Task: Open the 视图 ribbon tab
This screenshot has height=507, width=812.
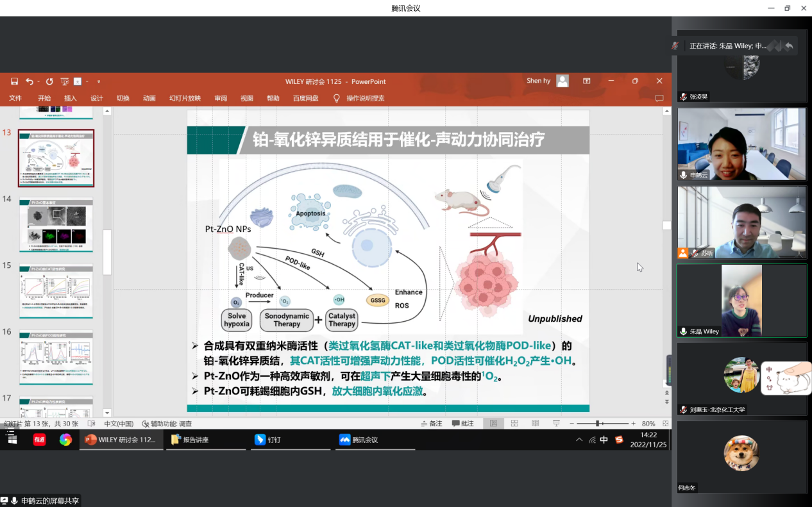Action: point(247,98)
